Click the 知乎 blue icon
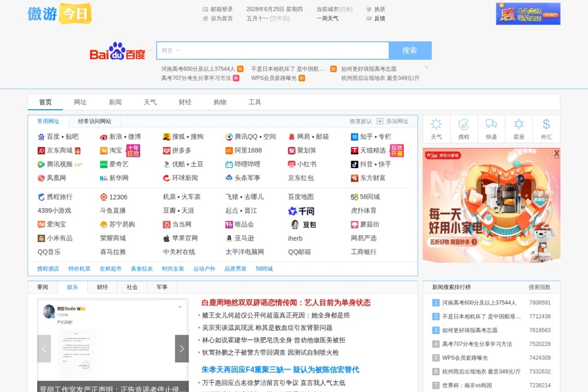588x392 pixels. (x=354, y=137)
